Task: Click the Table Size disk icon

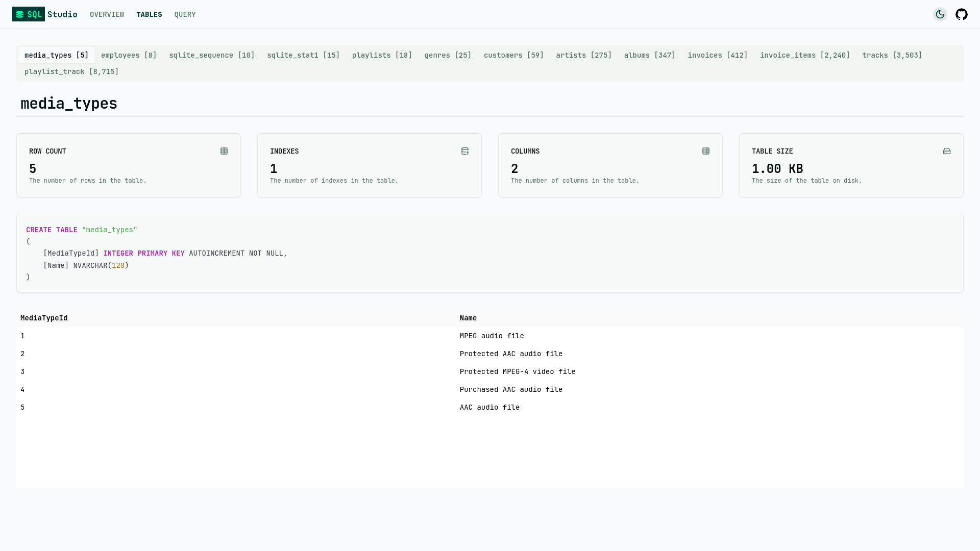Action: [947, 151]
